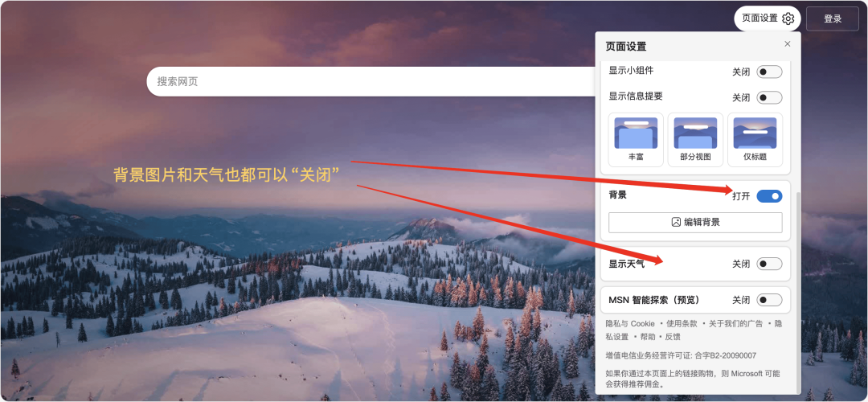
Task: Click the gear icon next to 页面设置
Action: pos(788,18)
